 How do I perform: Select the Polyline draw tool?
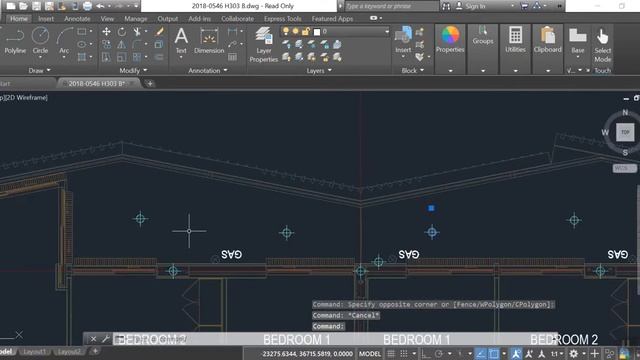tap(15, 40)
